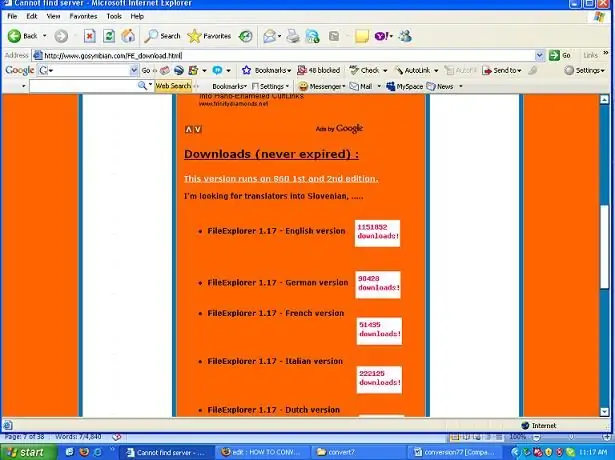Click the News toolbar button
The width and height of the screenshot is (615, 460).
[x=440, y=86]
